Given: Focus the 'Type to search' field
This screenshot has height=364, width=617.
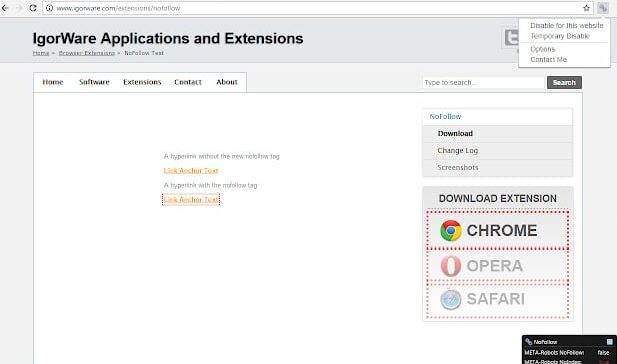Looking at the screenshot, I should coord(483,82).
